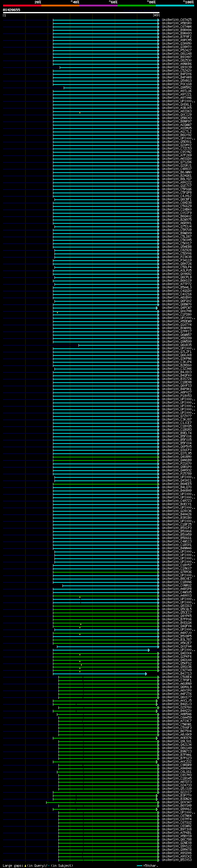Click the cyan ~100% identity legend segment
Viewport: 197px width, 868px height.
[175, 6]
